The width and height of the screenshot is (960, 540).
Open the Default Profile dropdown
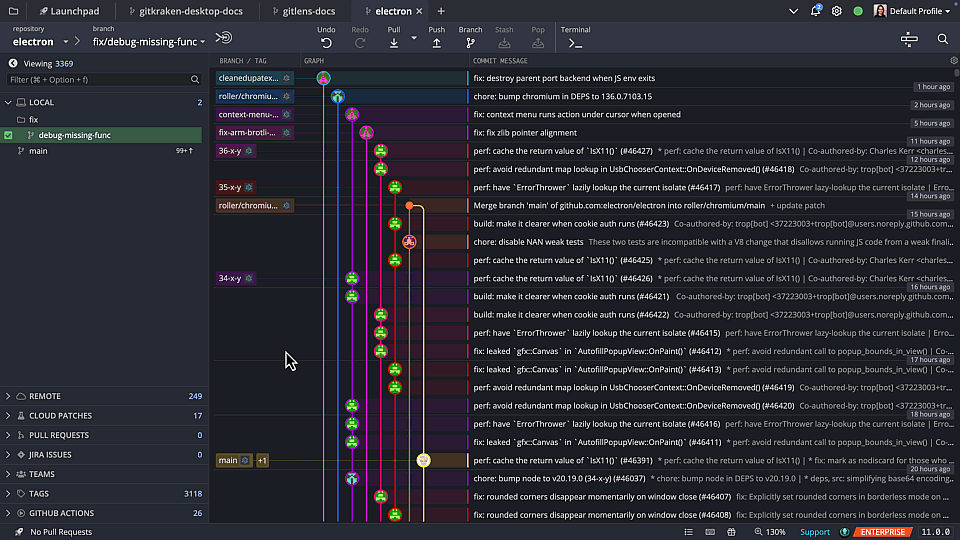(912, 11)
